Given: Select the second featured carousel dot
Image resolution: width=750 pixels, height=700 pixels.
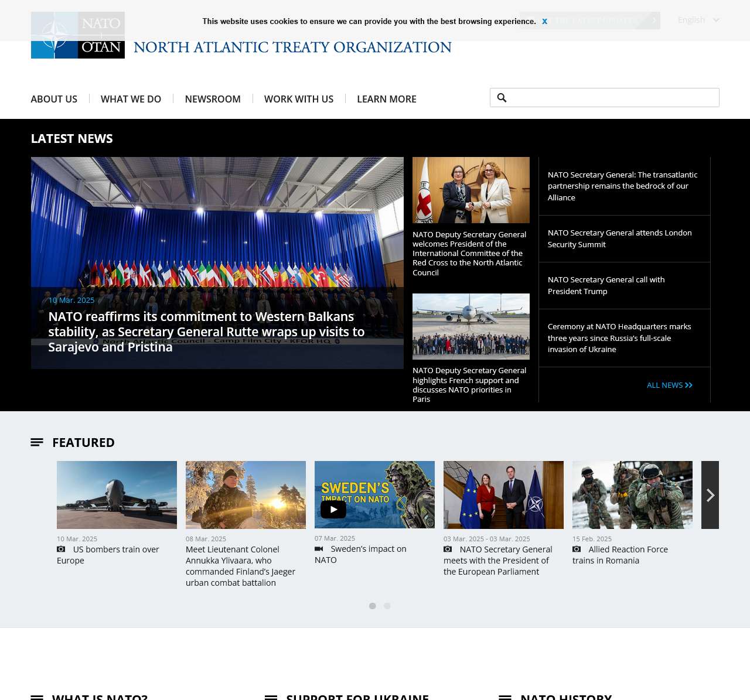Looking at the screenshot, I should click(387, 606).
